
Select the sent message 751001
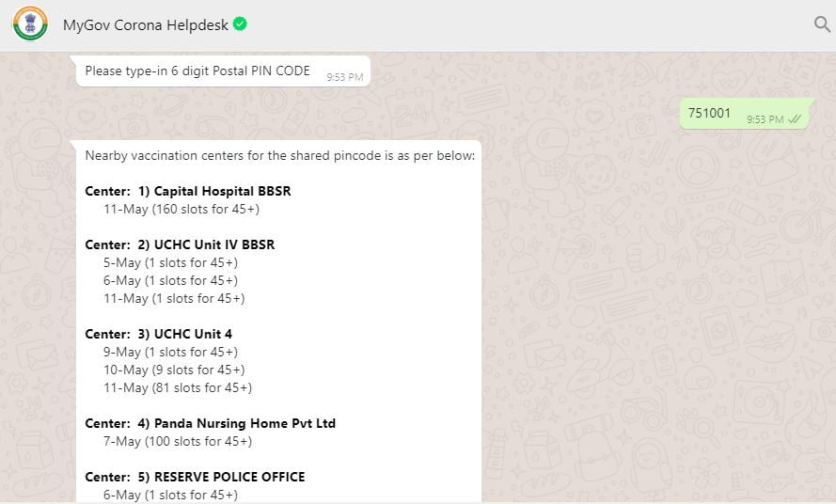pyautogui.click(x=744, y=113)
